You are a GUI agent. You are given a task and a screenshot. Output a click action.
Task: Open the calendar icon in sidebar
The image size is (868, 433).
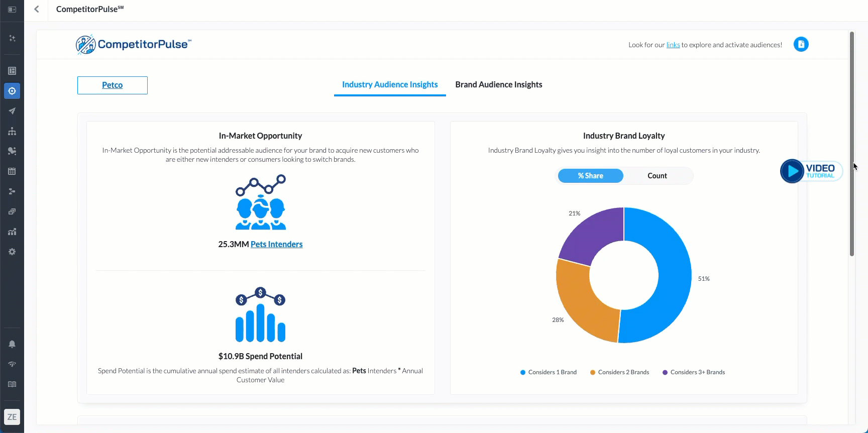[x=12, y=171]
